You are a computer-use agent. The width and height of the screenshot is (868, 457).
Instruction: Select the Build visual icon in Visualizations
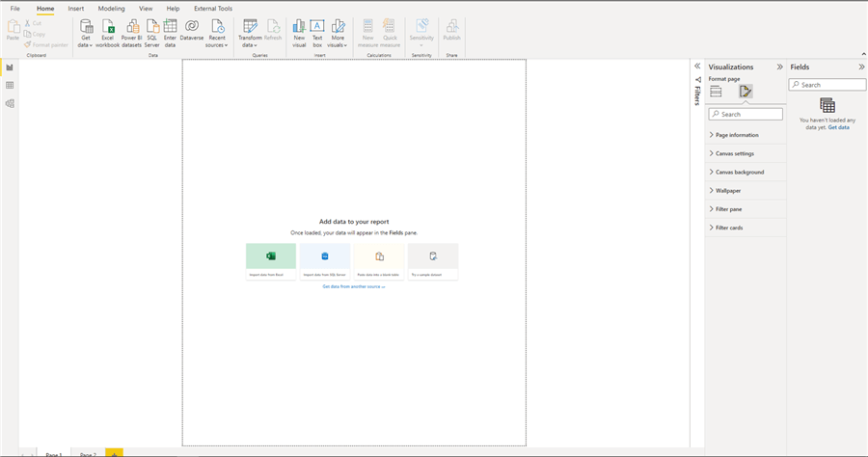(716, 92)
